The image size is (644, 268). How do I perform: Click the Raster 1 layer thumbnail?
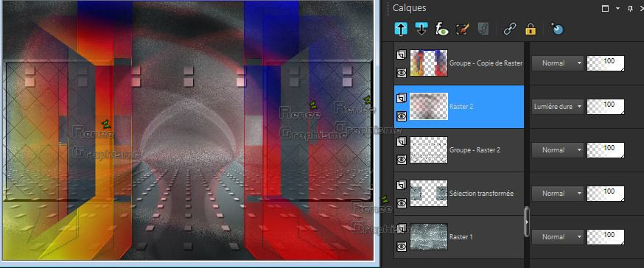pyautogui.click(x=429, y=237)
